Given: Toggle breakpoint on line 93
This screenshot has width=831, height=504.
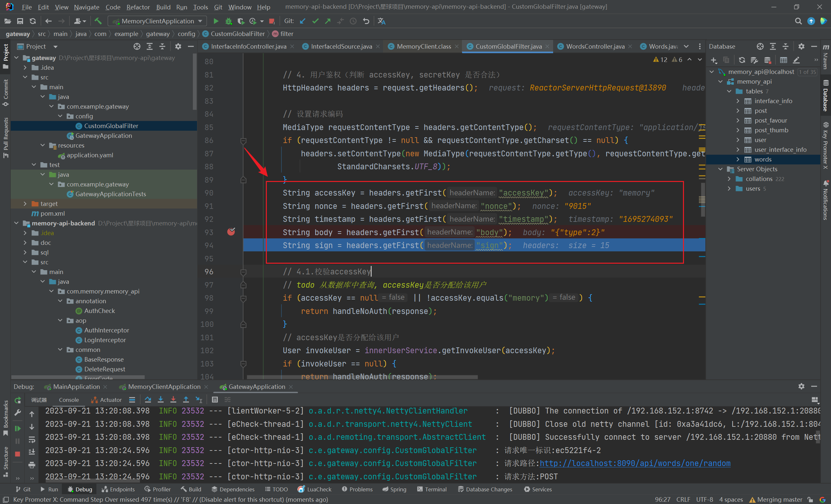Looking at the screenshot, I should point(231,232).
